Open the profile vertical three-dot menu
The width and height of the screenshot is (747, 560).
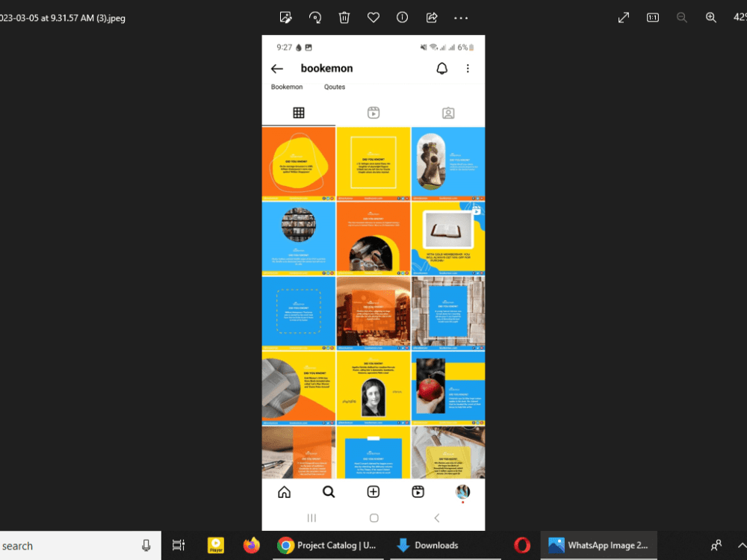point(468,69)
